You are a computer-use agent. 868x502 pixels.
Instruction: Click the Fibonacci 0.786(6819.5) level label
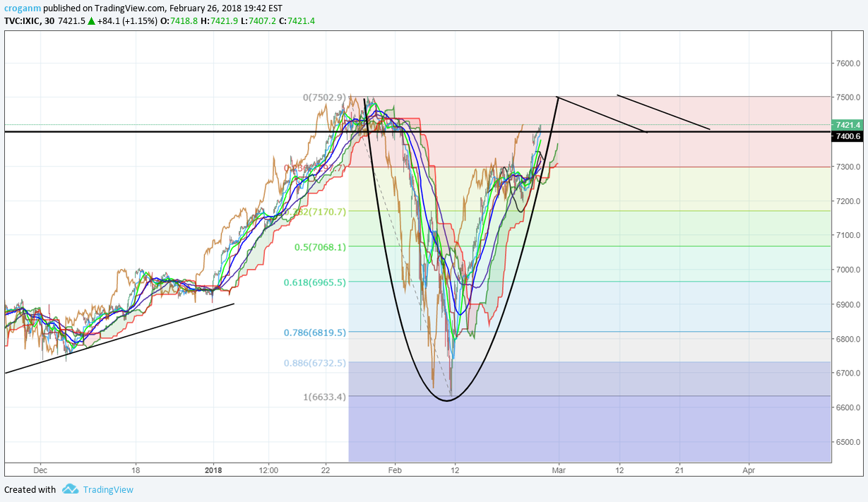[315, 332]
